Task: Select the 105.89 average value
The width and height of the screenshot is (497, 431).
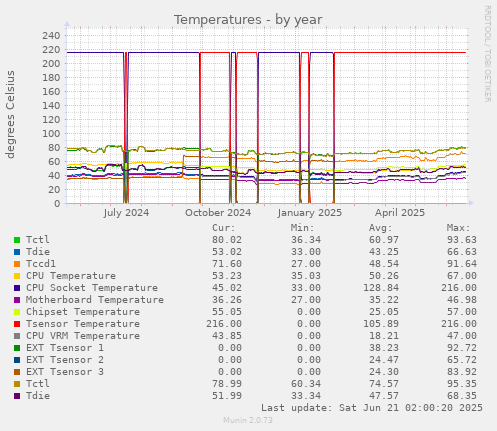Action: [381, 324]
